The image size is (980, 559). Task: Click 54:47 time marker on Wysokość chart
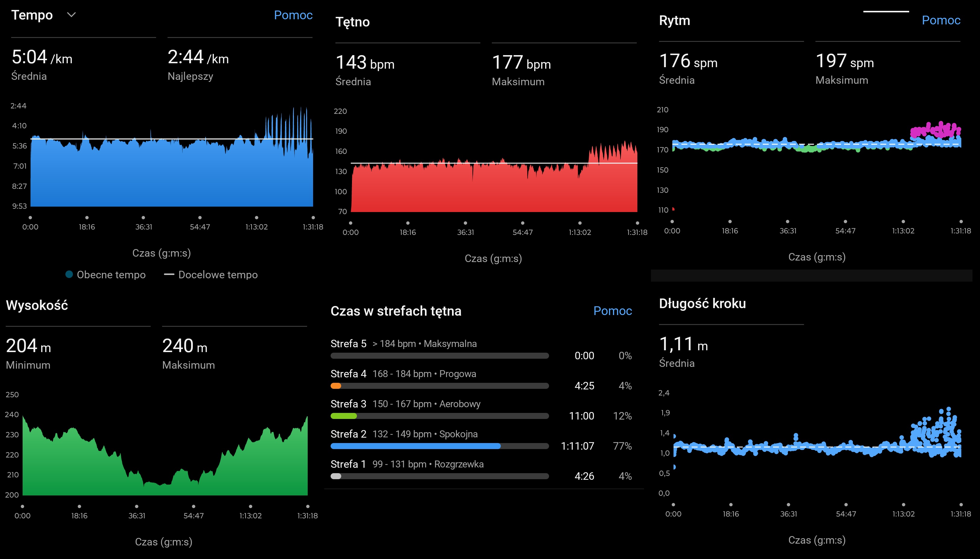tap(193, 507)
